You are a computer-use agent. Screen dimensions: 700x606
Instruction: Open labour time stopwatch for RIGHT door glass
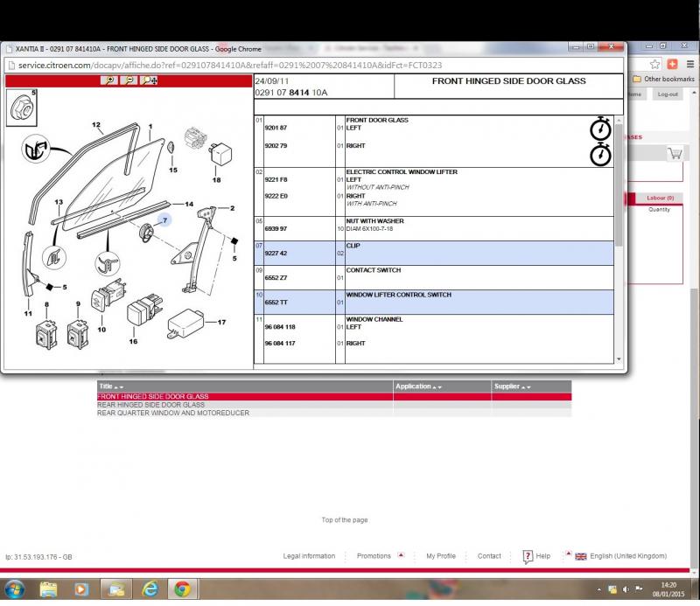point(600,155)
